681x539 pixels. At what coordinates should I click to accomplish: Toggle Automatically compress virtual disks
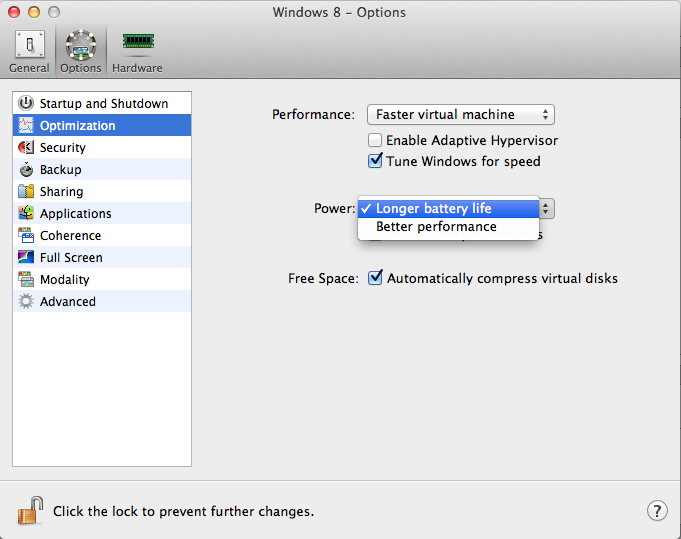pos(375,278)
